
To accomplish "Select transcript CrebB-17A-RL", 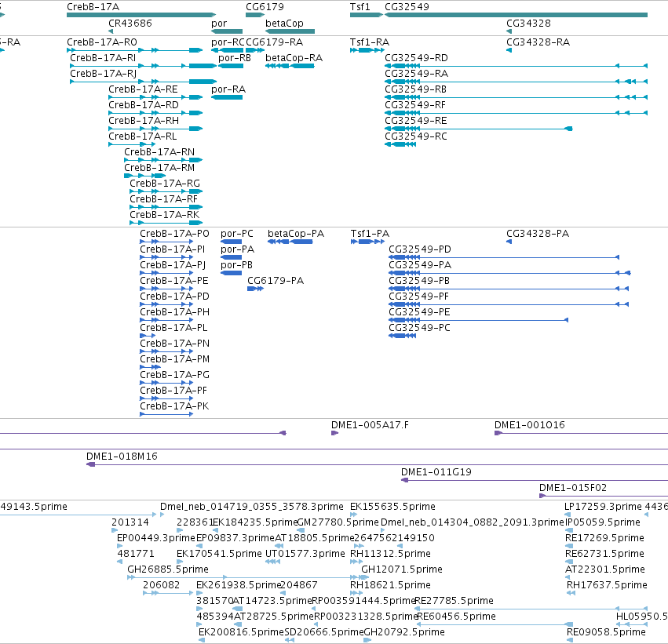I will tap(142, 136).
